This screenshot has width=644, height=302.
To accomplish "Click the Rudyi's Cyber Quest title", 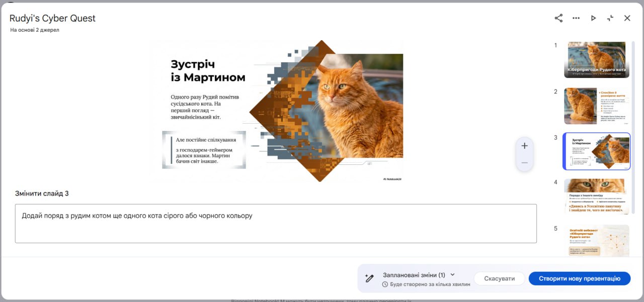I will click(x=52, y=19).
